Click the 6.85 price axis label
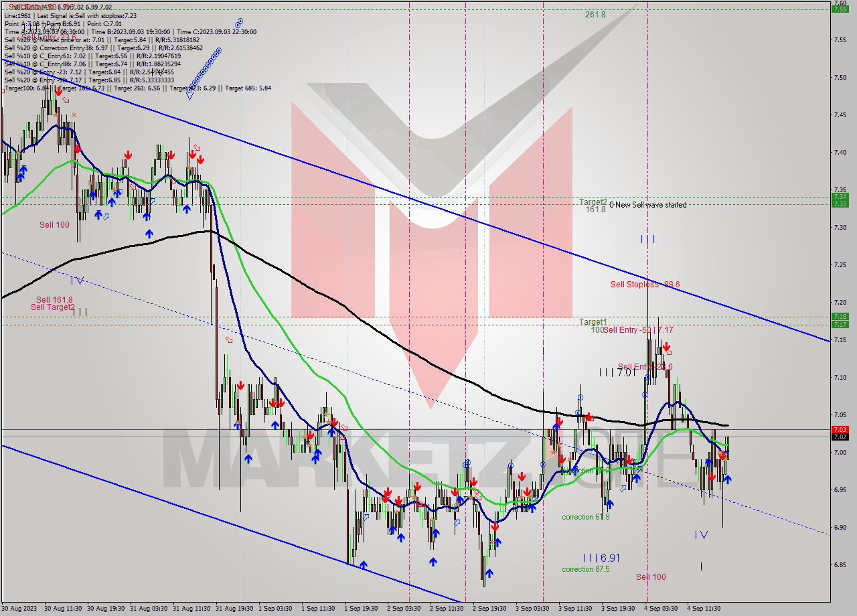Screen dimensions: 857x616 coord(840,564)
